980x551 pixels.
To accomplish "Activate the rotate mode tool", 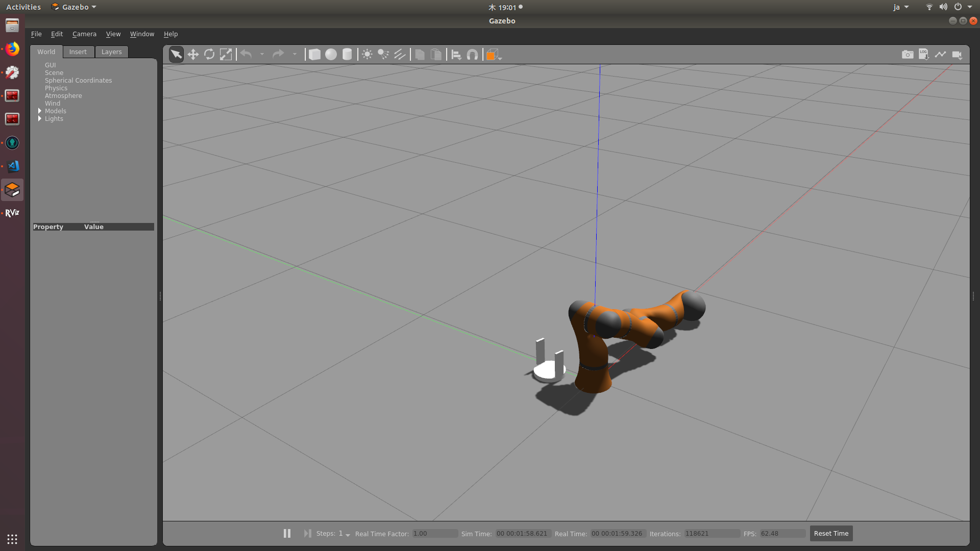I will (209, 55).
